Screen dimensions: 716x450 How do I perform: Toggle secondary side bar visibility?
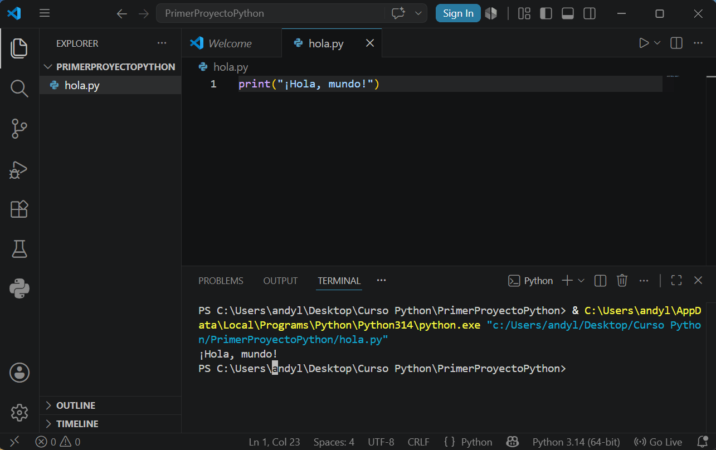(x=590, y=14)
